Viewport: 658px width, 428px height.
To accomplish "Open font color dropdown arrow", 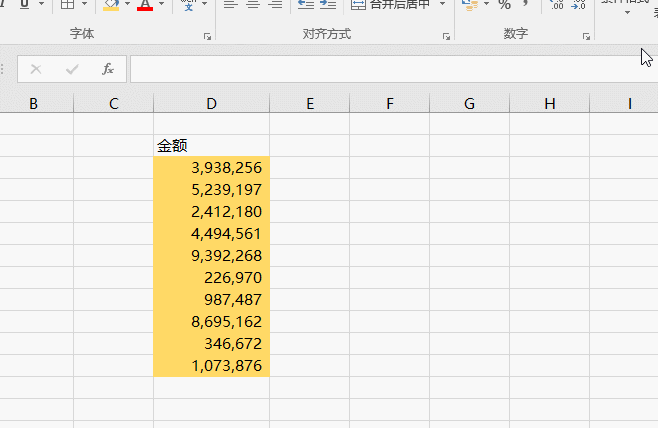I will pos(161,4).
